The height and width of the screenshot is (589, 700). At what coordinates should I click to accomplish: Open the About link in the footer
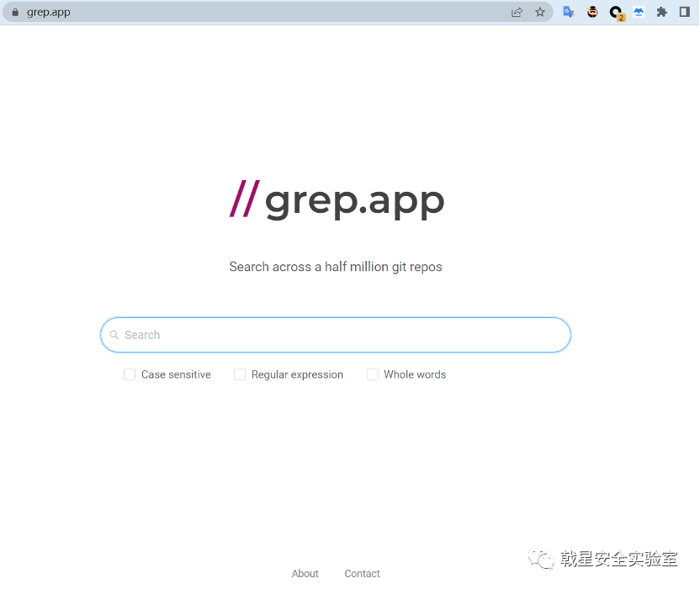click(305, 573)
